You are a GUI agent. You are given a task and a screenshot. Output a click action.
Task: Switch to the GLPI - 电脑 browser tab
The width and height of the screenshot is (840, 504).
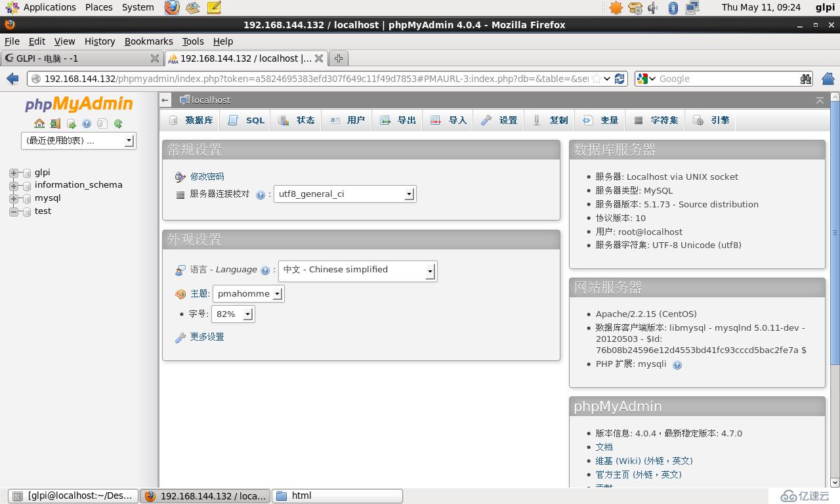pos(82,58)
